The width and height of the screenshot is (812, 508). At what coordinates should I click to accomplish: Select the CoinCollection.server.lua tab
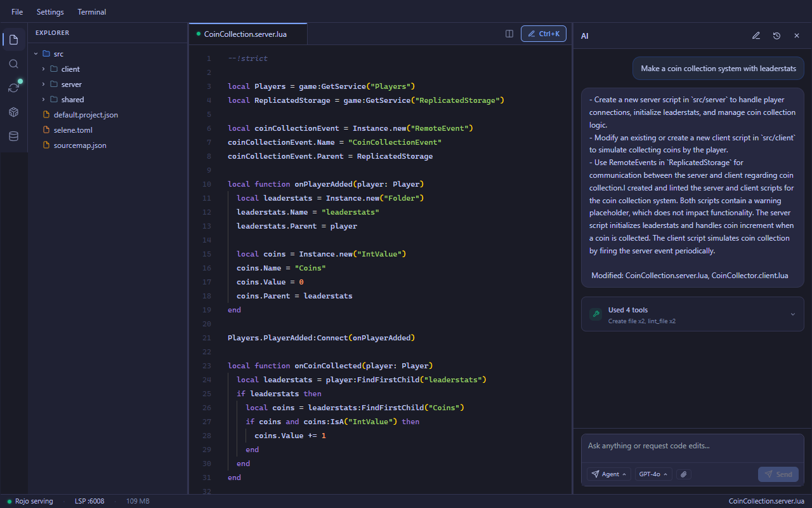coord(247,33)
